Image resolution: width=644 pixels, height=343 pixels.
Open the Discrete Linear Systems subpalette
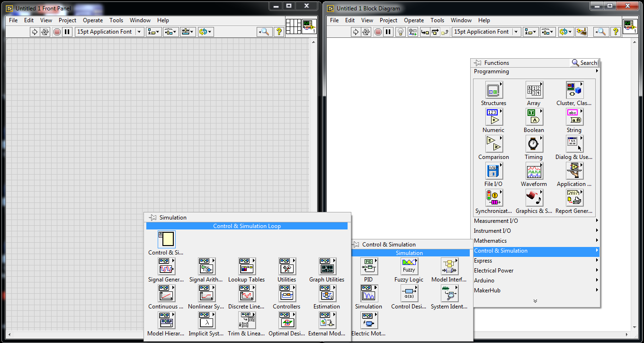[x=247, y=294]
